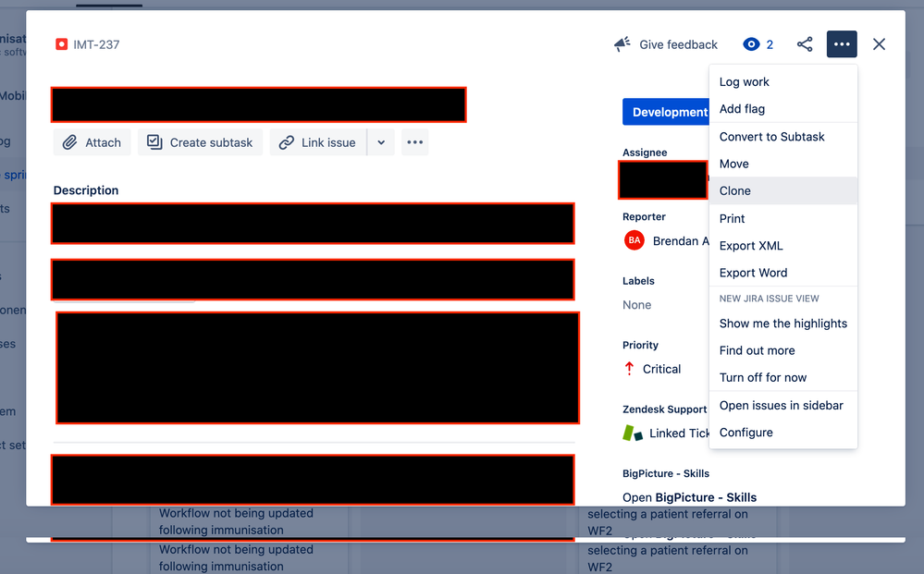The height and width of the screenshot is (574, 924).
Task: Click the Assignee field label
Action: pyautogui.click(x=645, y=153)
